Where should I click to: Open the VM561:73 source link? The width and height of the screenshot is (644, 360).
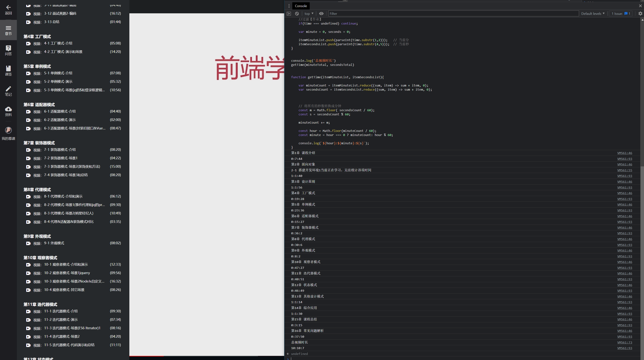point(625,343)
